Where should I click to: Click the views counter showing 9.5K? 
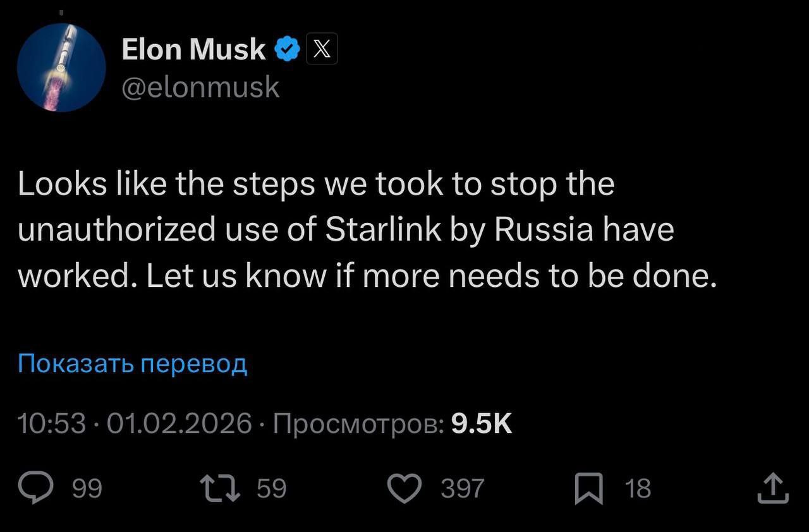point(482,424)
